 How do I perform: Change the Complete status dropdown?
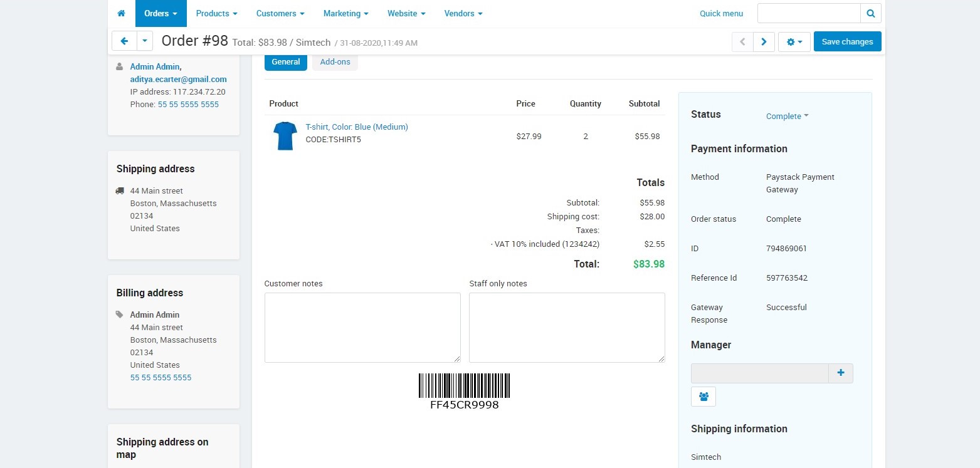click(x=787, y=116)
